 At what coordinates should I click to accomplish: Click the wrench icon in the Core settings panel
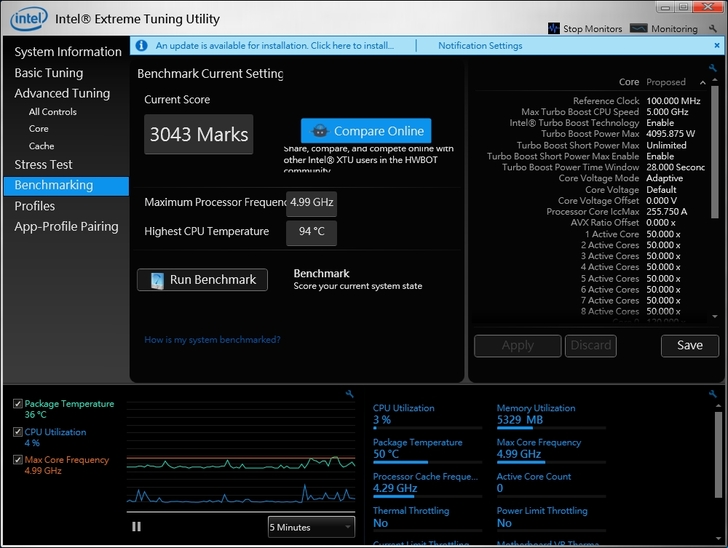tap(712, 68)
